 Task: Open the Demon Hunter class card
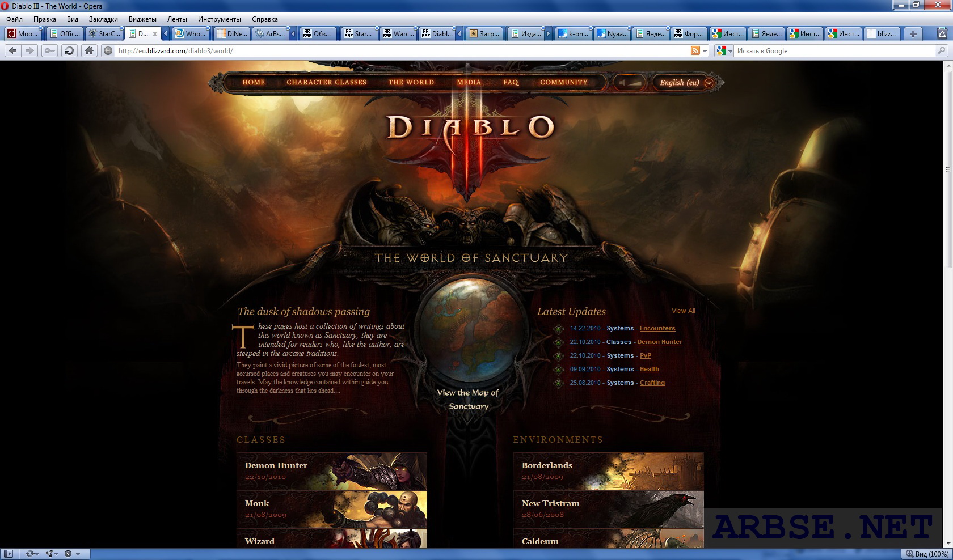pyautogui.click(x=332, y=471)
